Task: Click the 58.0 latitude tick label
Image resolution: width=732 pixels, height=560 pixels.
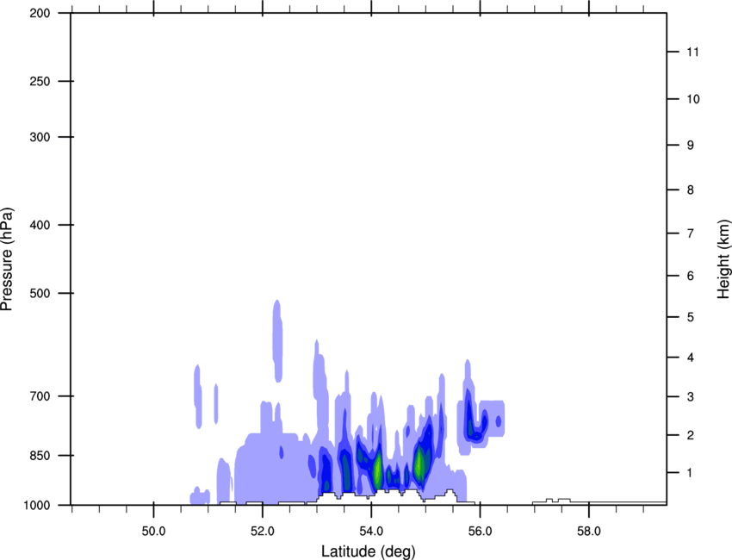Action: tap(589, 532)
